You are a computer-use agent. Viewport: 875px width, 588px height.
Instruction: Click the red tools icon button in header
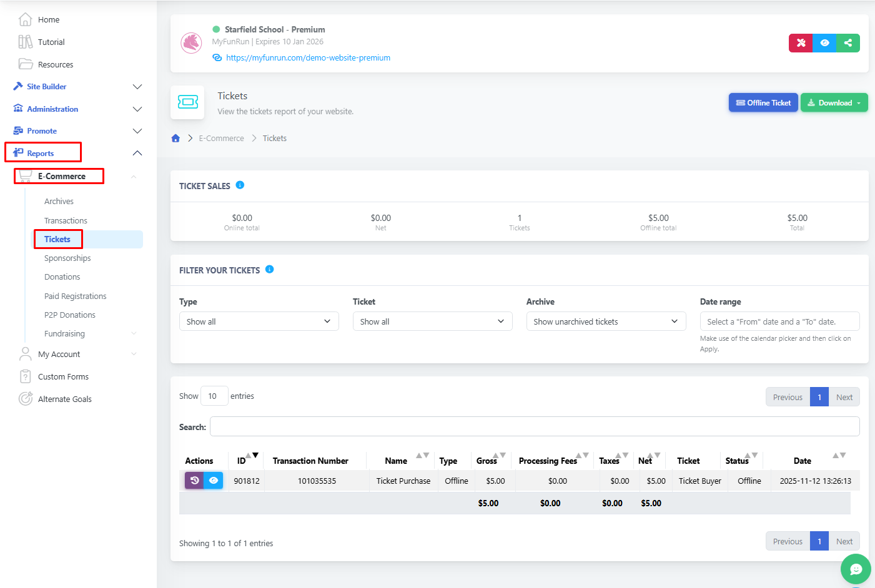(x=801, y=43)
